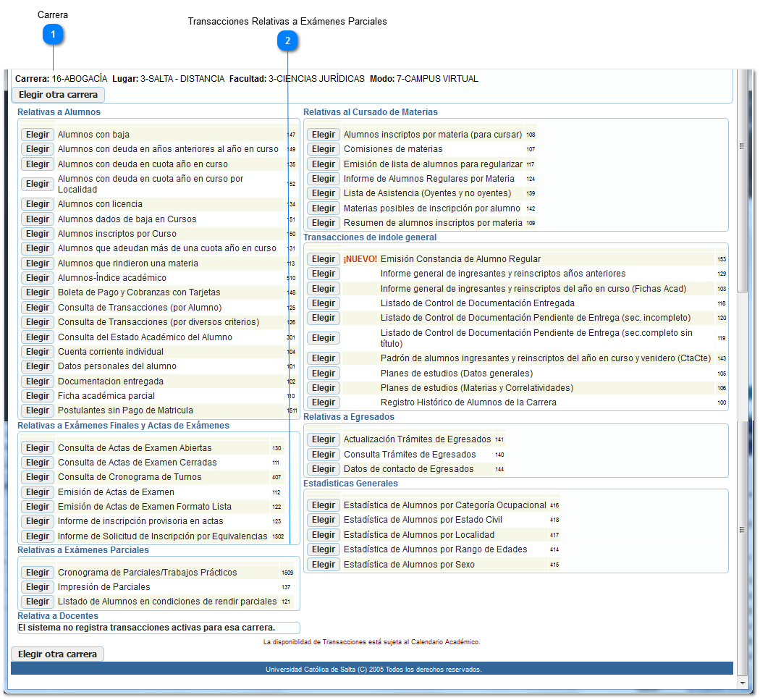The image size is (760, 700).
Task: Click Elegir for 'Postulantes sin Pago de Matricula'
Action: coord(38,410)
